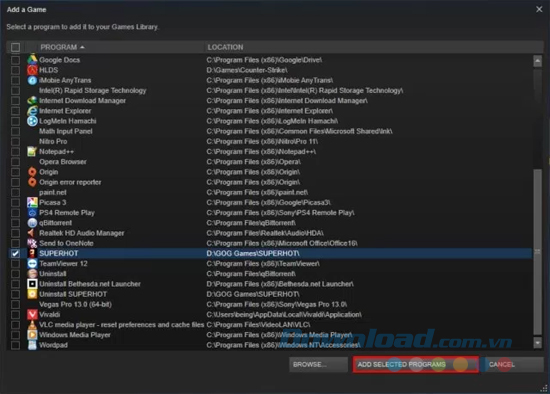The width and height of the screenshot is (550, 394).
Task: Click the Microsoft Office\Office16 location path
Action: 282,243
